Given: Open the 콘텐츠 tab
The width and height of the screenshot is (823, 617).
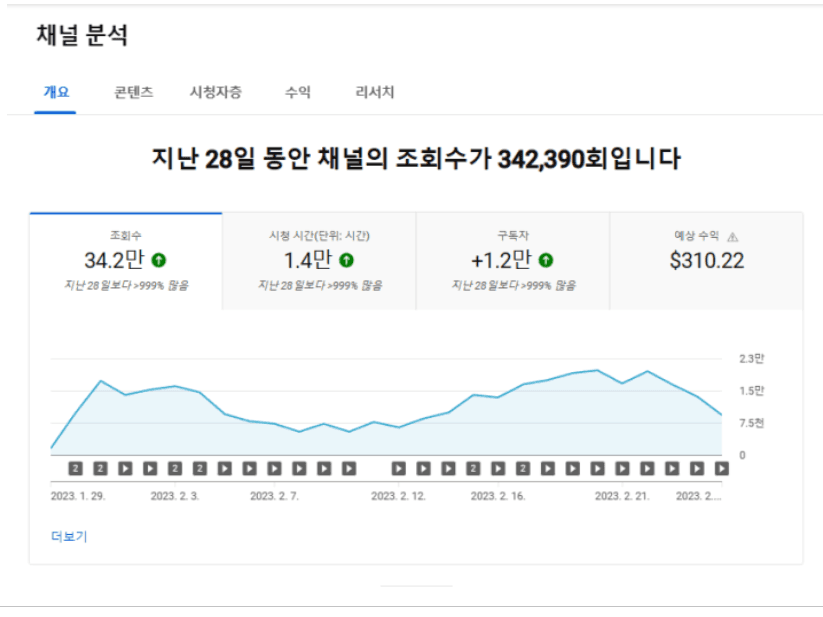Looking at the screenshot, I should click(134, 92).
